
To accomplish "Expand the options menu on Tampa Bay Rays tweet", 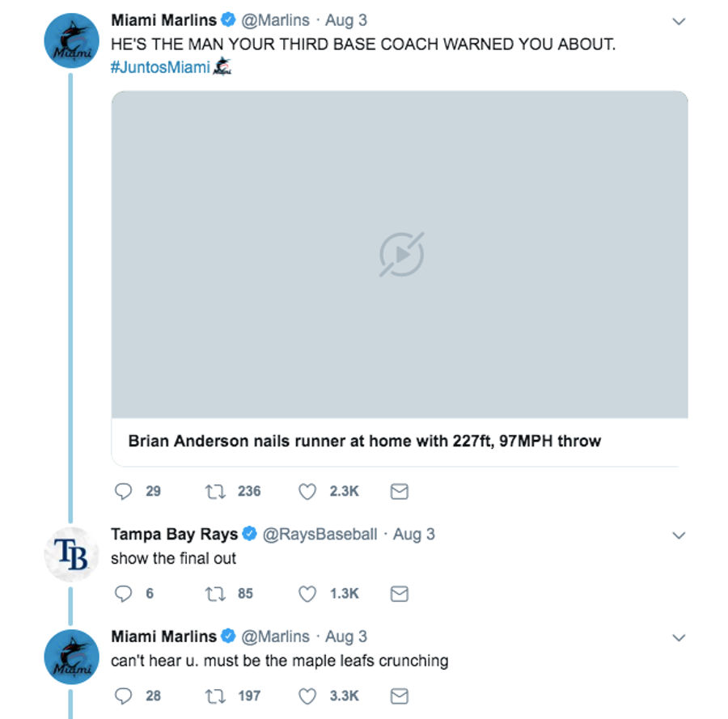I will click(x=679, y=535).
